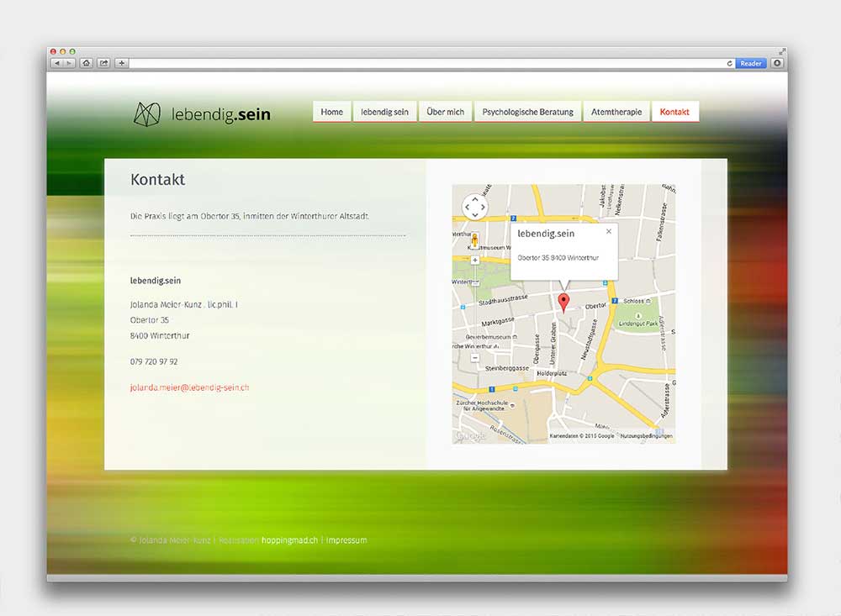The height and width of the screenshot is (616, 841).
Task: Open Psychologische Beratung page
Action: (528, 112)
